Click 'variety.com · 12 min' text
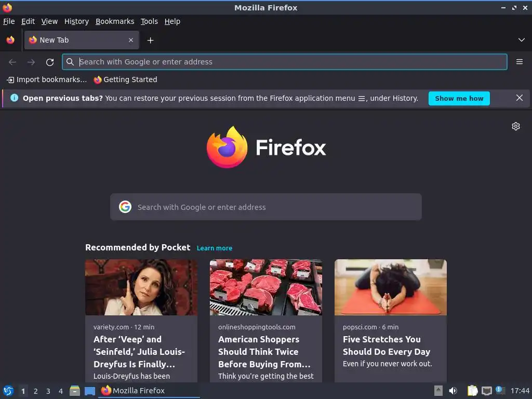The height and width of the screenshot is (399, 532). tap(124, 327)
